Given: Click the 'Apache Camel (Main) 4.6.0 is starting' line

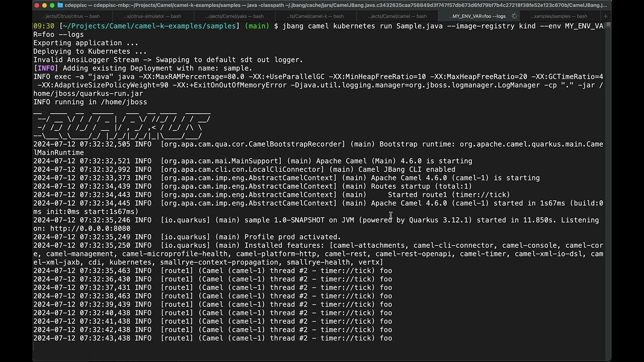Looking at the screenshot, I should (x=253, y=161).
